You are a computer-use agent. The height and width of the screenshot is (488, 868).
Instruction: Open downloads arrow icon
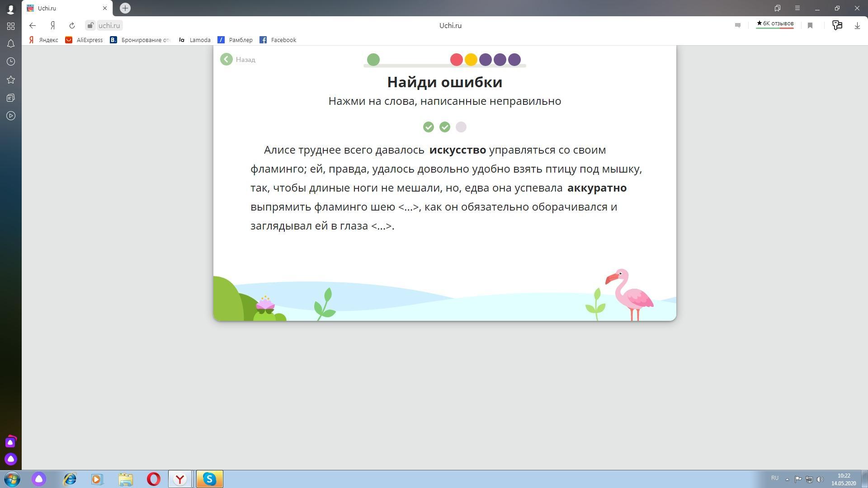857,26
